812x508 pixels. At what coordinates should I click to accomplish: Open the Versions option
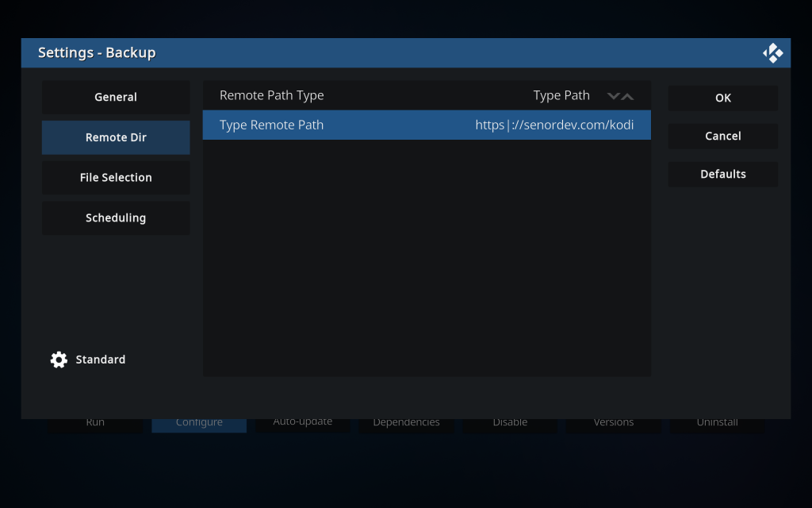[614, 424]
